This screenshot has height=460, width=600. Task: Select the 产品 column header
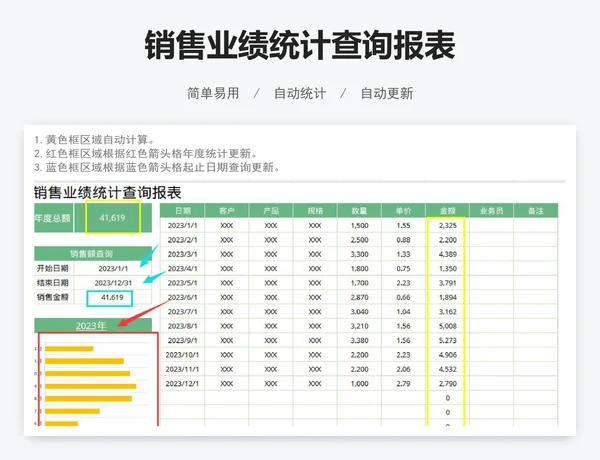[271, 210]
